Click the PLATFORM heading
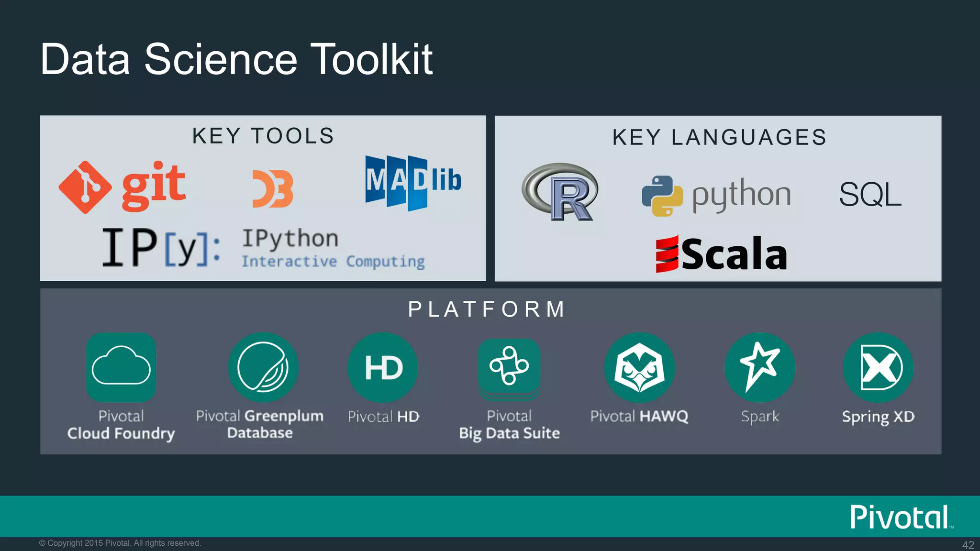The image size is (980, 551). (x=487, y=309)
